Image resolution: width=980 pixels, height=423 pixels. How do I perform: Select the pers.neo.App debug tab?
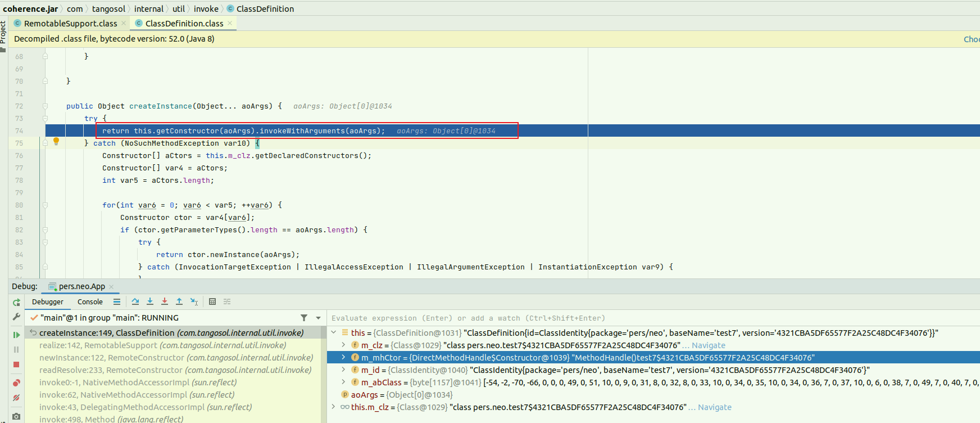point(81,286)
